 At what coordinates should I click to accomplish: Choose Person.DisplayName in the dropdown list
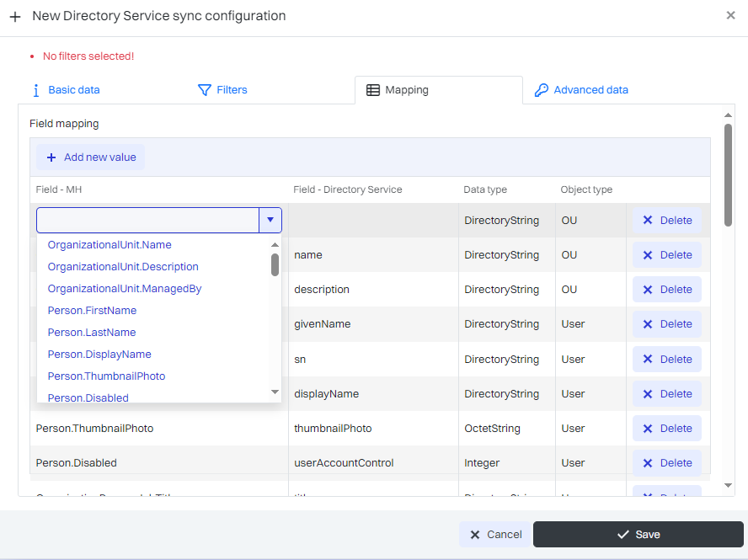99,355
